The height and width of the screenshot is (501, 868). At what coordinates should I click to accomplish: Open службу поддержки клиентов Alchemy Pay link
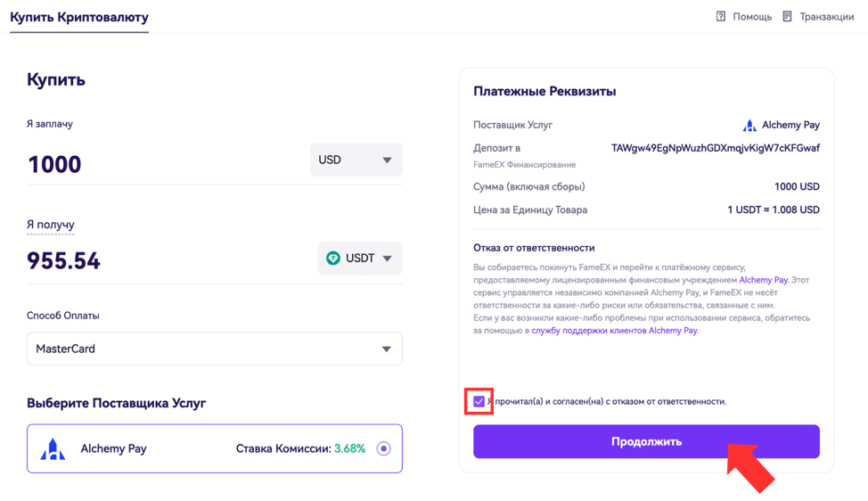(615, 331)
